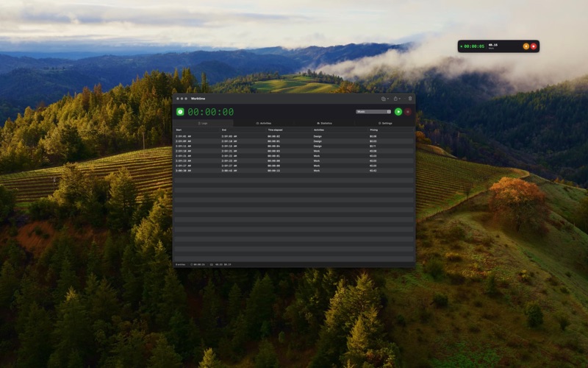This screenshot has width=588, height=368.
Task: Select the log row starting 2:59:23 AM
Action: coord(294,160)
